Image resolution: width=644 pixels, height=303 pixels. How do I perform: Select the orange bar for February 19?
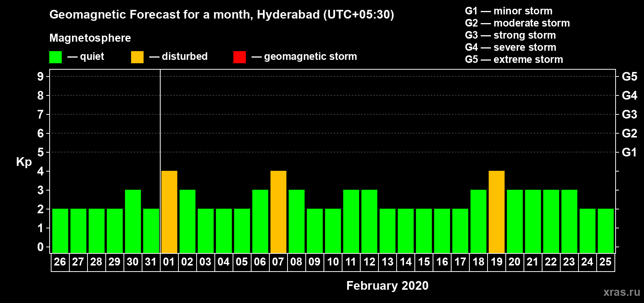[497, 212]
